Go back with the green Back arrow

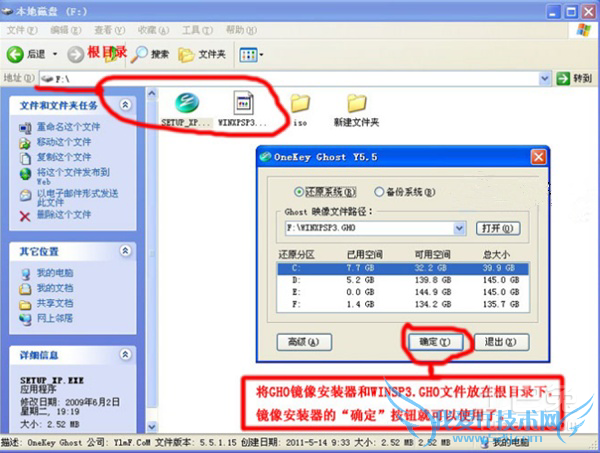pyautogui.click(x=15, y=54)
